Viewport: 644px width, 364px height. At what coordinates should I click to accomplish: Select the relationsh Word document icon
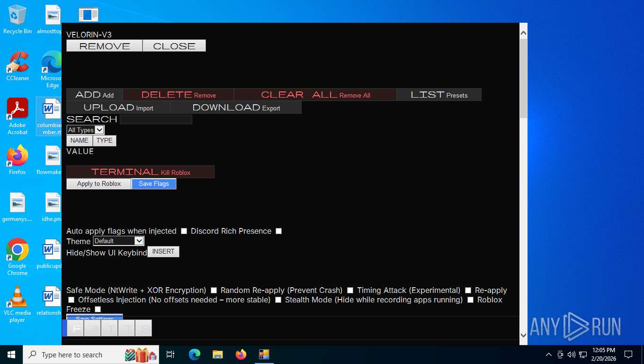pos(49,301)
